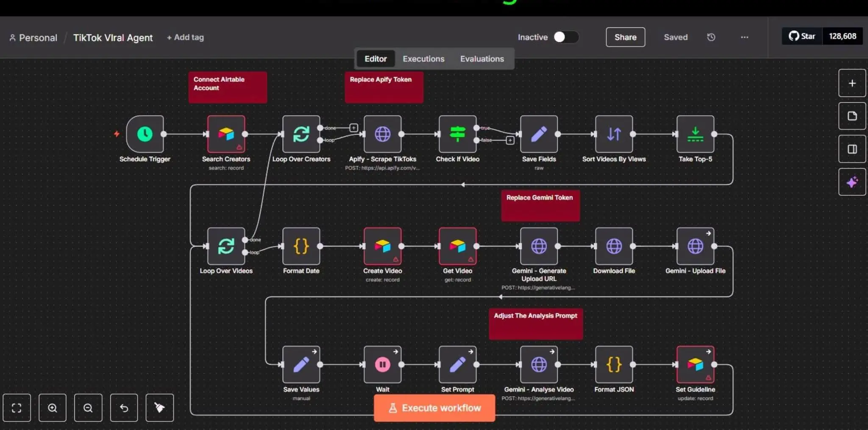Open the Gemini - Analyse Video node
This screenshot has height=430, width=868.
coord(539,364)
